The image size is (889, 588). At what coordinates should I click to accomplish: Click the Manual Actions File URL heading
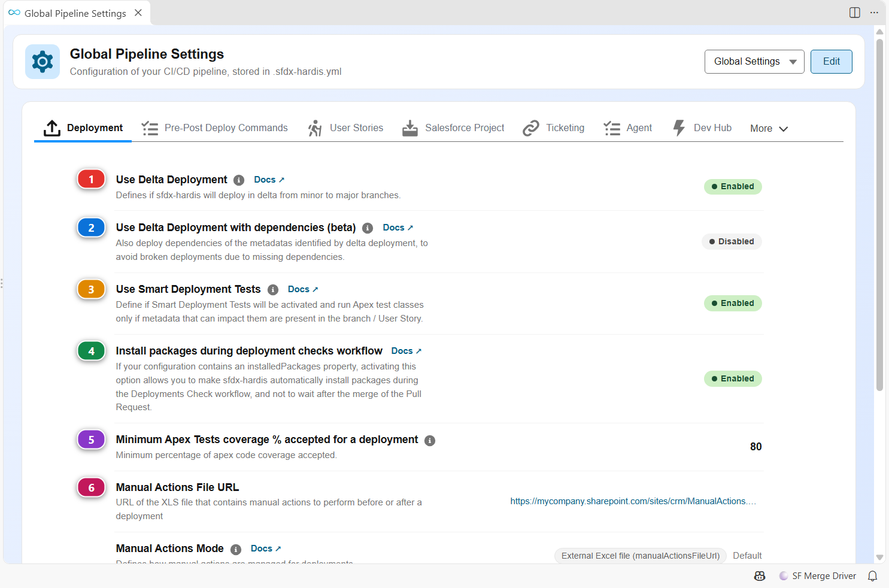coord(177,488)
